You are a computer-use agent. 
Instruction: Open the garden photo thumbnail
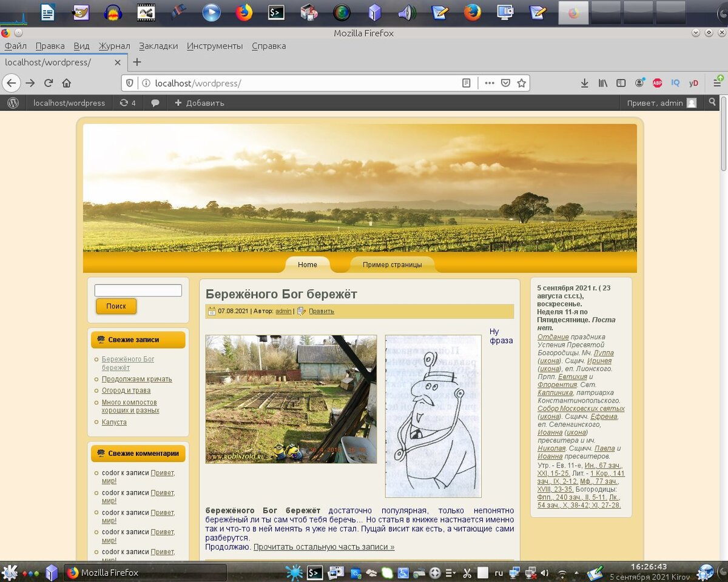pyautogui.click(x=291, y=399)
